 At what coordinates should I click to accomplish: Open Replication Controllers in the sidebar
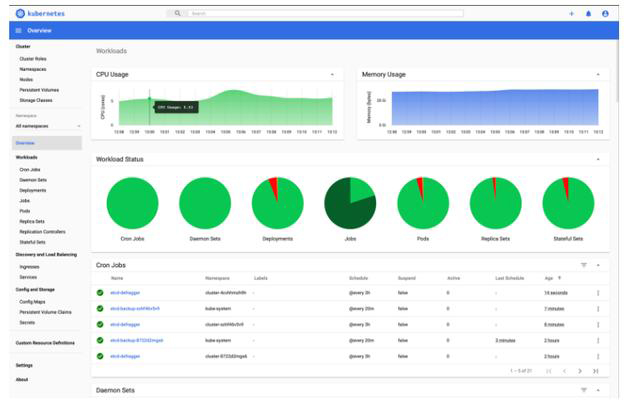[x=42, y=232]
